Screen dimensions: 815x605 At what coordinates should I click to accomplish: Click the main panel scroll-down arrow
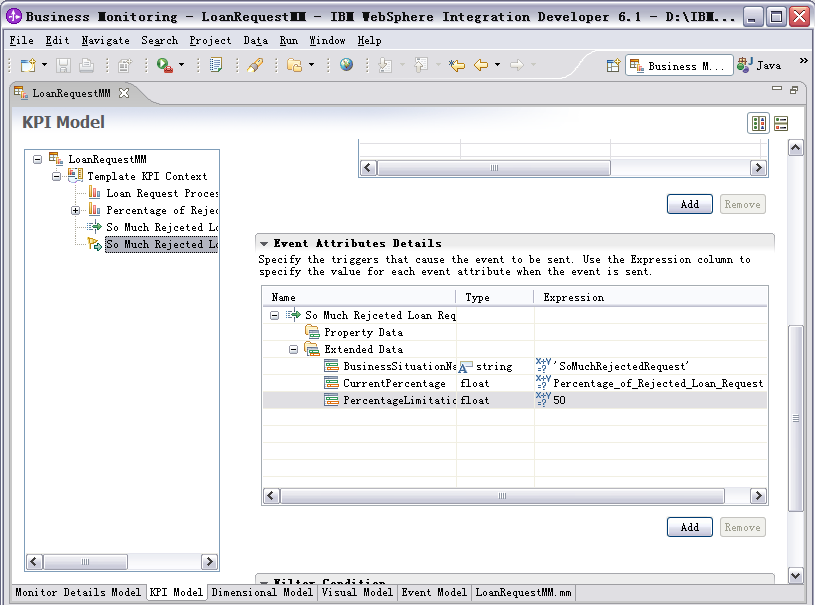pyautogui.click(x=795, y=575)
